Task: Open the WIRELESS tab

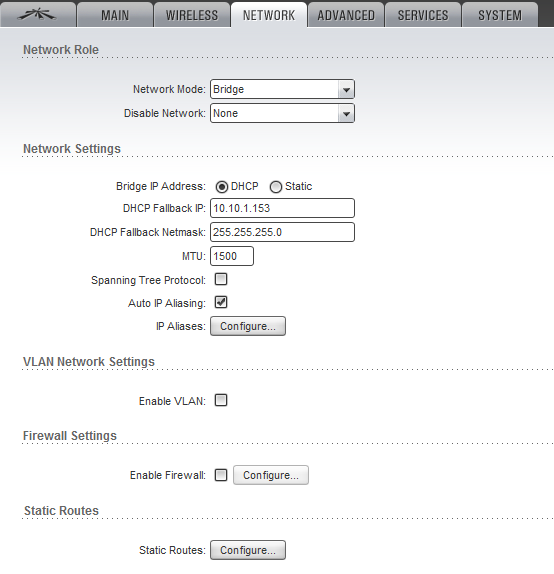Action: pos(192,15)
